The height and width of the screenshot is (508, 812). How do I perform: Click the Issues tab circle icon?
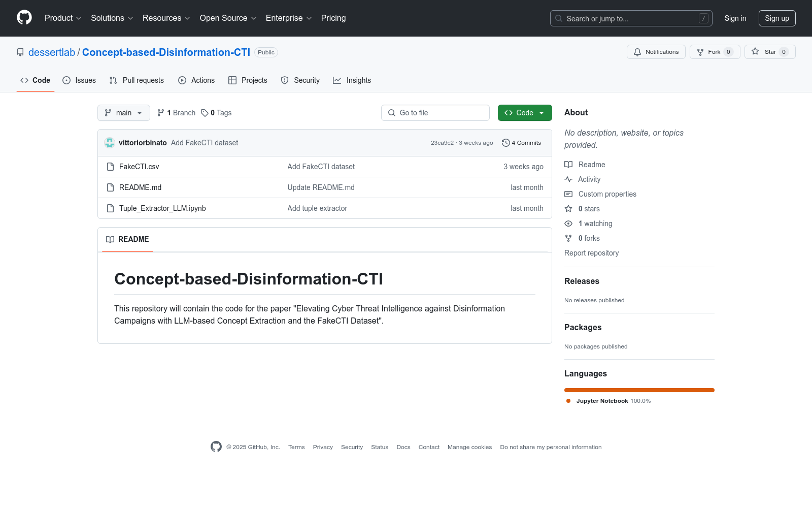[x=66, y=80]
